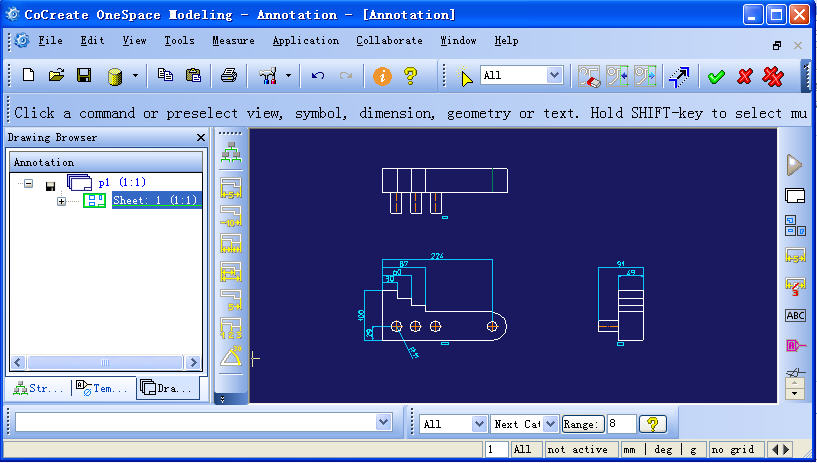
Task: Switch to the Str... structure tab
Action: [39, 389]
